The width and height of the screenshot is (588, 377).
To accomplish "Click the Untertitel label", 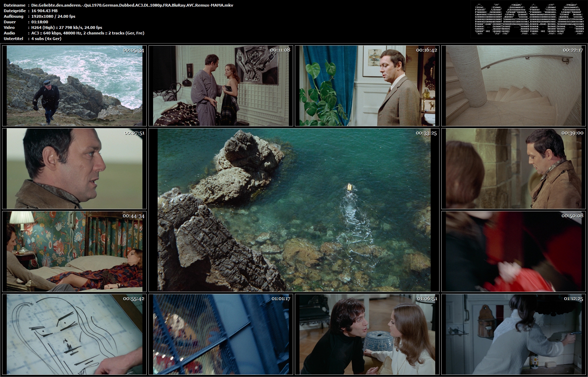I will [x=13, y=39].
